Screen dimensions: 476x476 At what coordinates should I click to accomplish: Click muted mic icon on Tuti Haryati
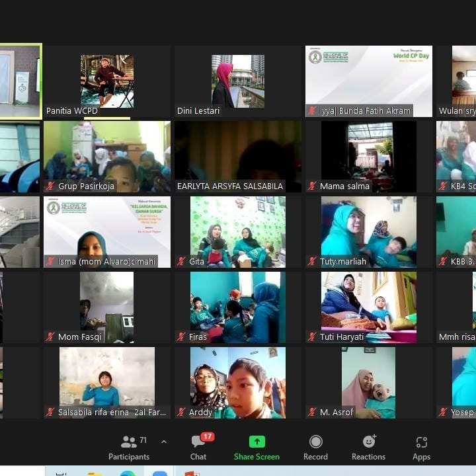(312, 337)
